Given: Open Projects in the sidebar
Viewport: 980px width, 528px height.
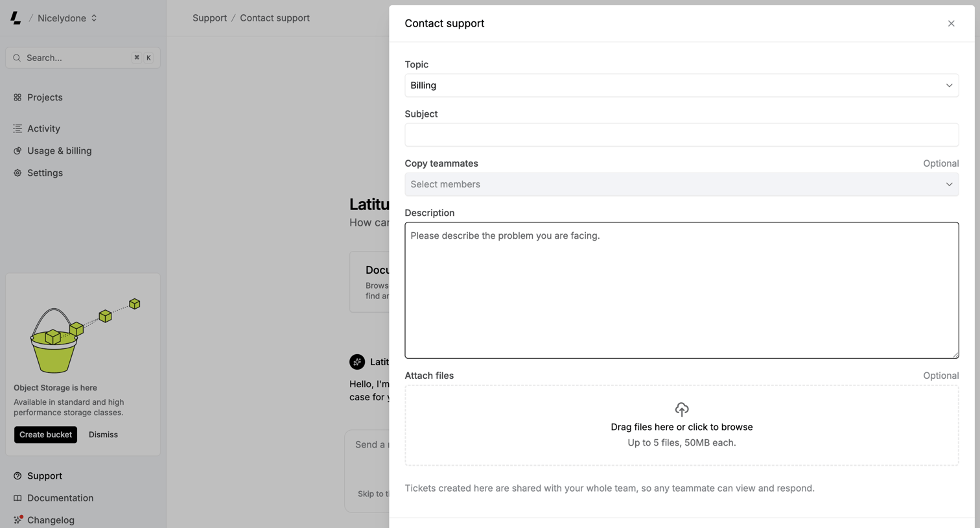Looking at the screenshot, I should pyautogui.click(x=45, y=97).
